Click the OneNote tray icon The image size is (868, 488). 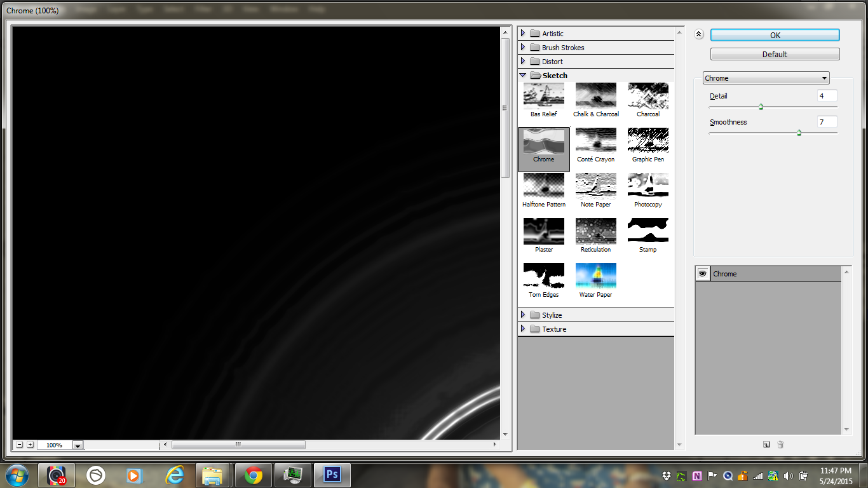697,475
